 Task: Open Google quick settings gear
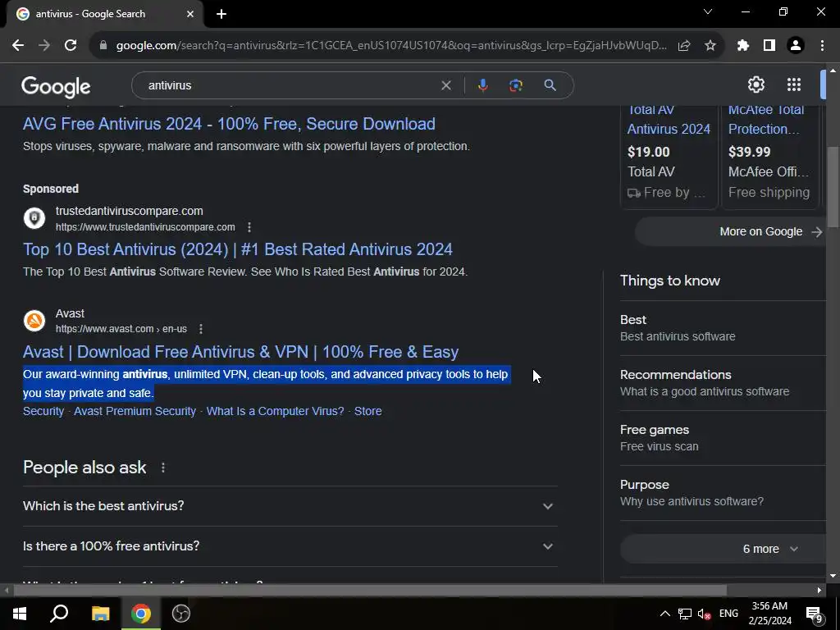tap(756, 84)
